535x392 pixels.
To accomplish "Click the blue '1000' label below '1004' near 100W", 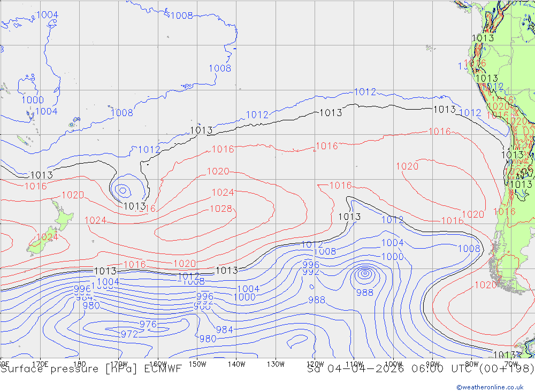I will click(392, 257).
